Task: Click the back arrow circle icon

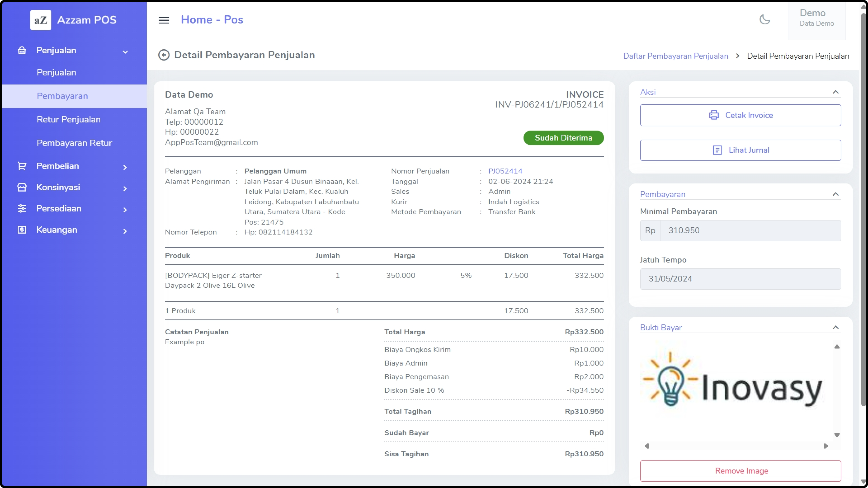Action: (x=164, y=55)
